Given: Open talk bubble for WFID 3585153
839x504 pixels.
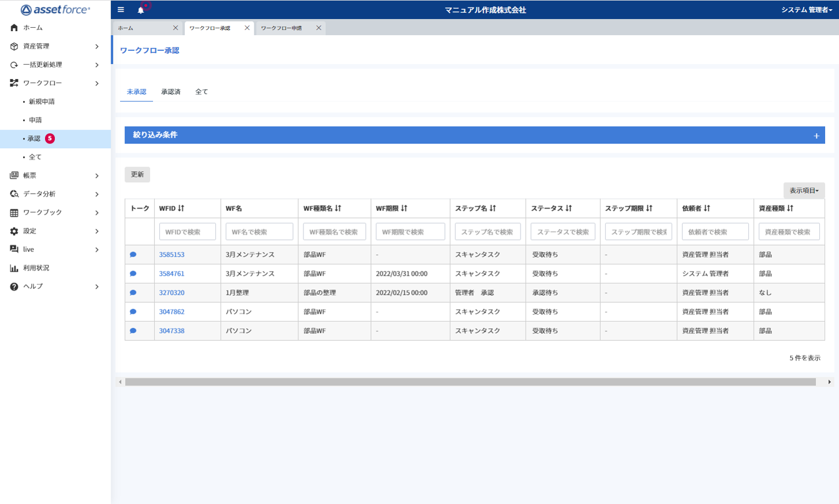Looking at the screenshot, I should (x=133, y=254).
